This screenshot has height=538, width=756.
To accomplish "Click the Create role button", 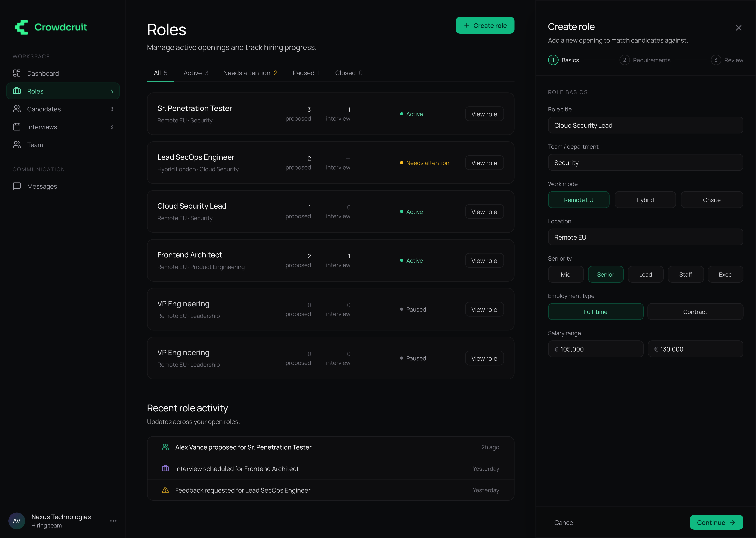I will (x=485, y=25).
